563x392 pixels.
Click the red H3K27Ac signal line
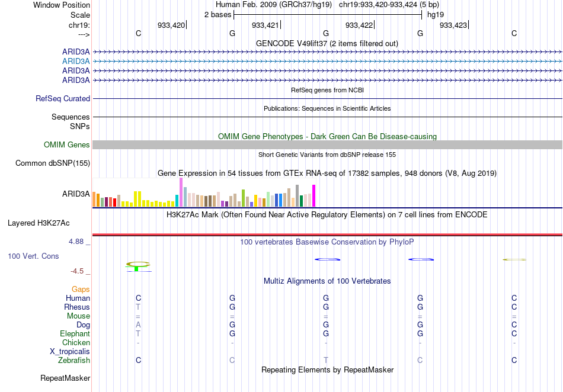327,234
